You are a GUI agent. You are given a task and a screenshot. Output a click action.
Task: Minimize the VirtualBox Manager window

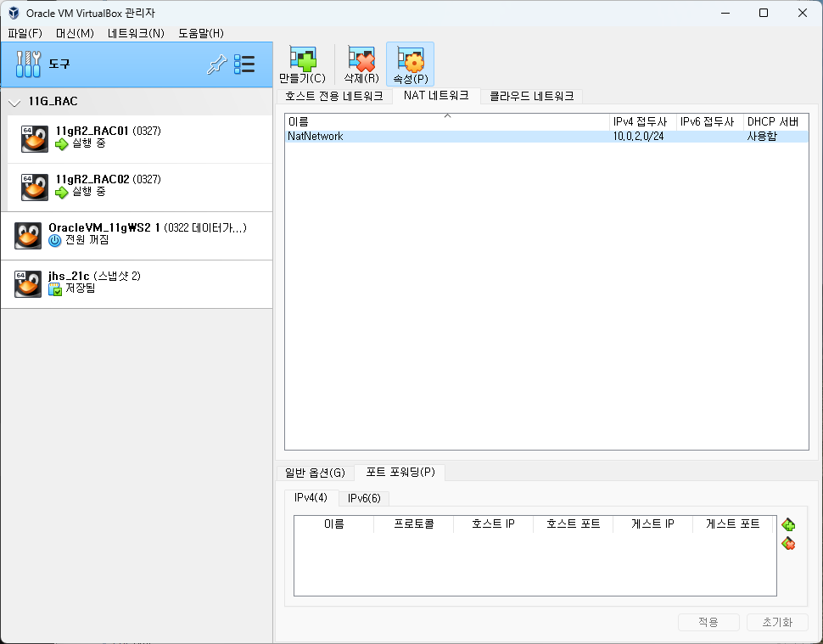725,13
